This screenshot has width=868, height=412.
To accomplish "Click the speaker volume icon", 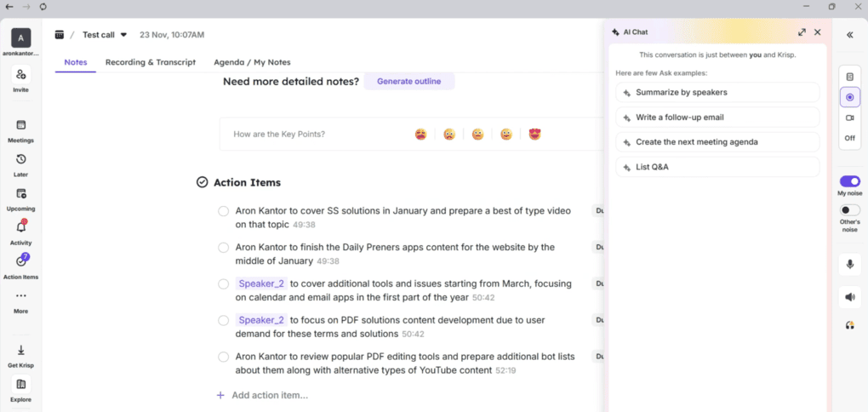I will pos(849,297).
